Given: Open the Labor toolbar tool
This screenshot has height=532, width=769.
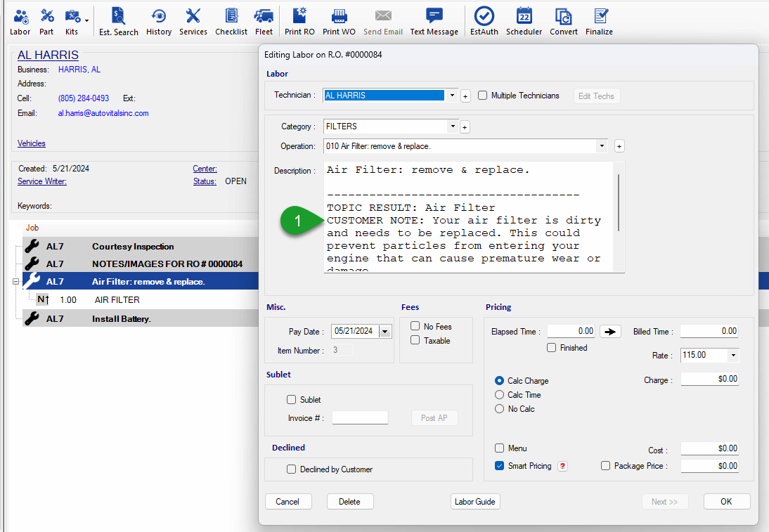Looking at the screenshot, I should point(20,22).
